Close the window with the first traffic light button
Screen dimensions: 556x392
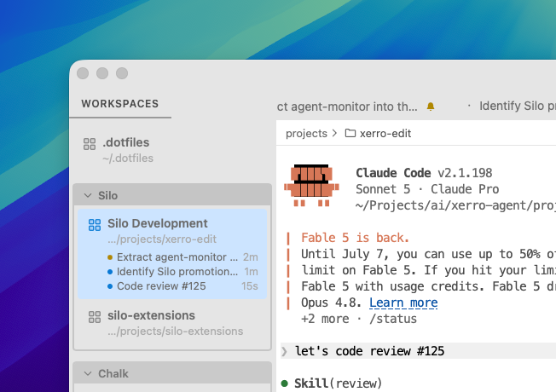[83, 73]
